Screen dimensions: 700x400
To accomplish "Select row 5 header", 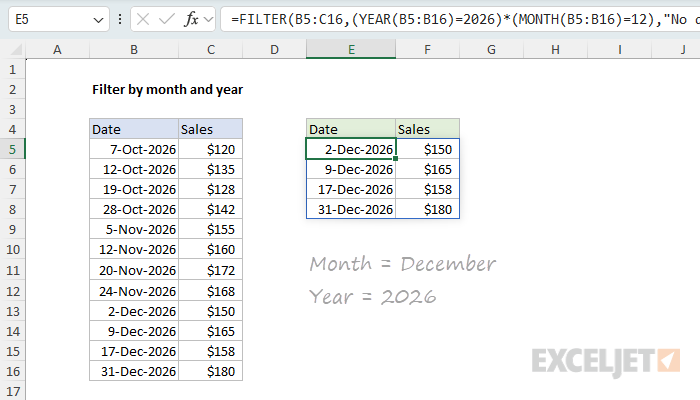I will [12, 149].
